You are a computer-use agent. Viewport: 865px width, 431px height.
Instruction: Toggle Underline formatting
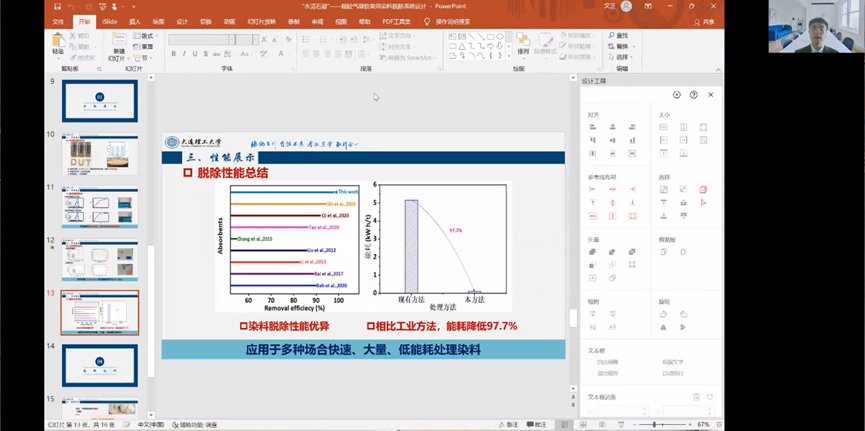[195, 54]
